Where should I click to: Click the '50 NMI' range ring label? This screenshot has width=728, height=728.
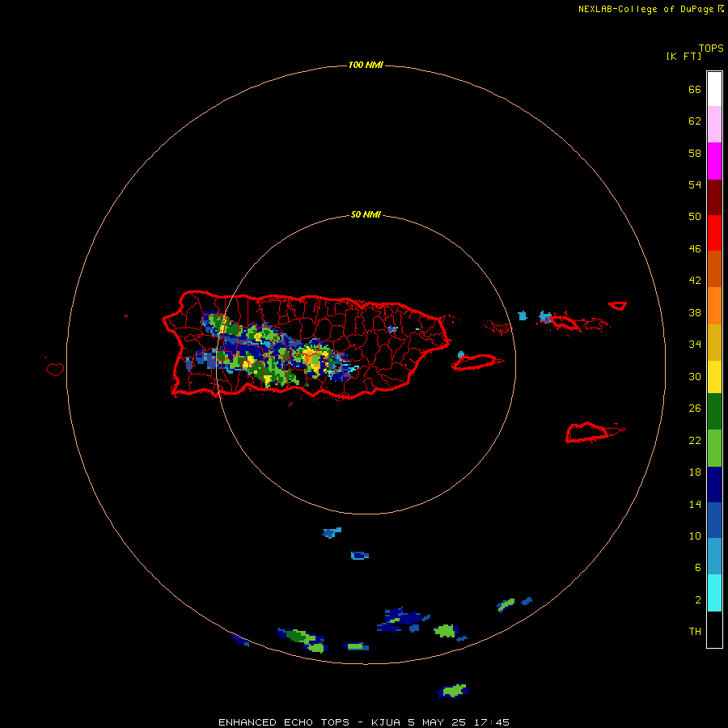[x=366, y=214]
